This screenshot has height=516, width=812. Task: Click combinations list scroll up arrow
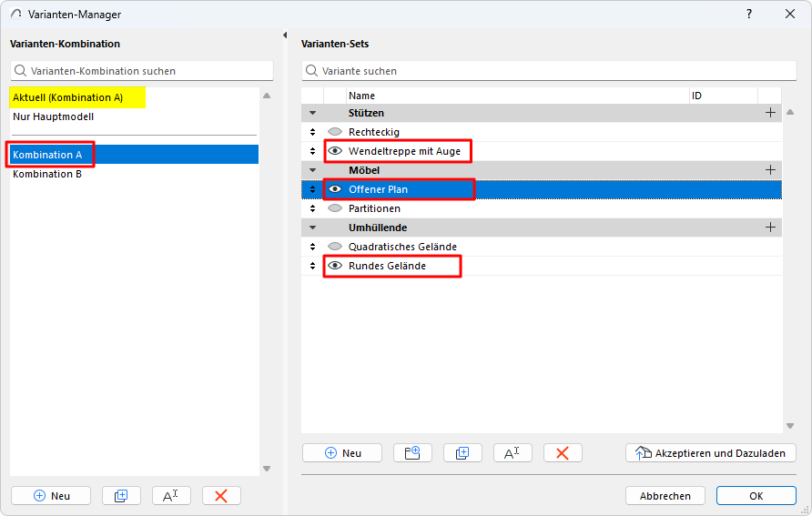(x=267, y=96)
